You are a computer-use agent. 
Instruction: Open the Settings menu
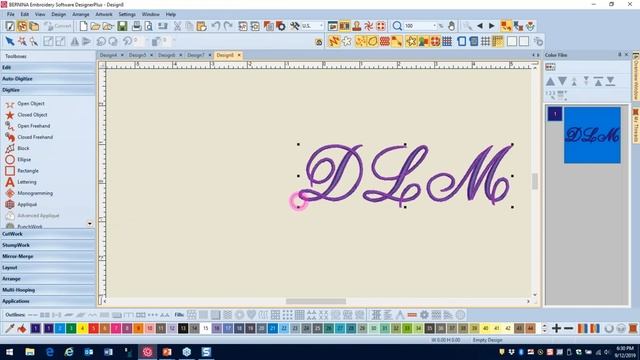(127, 14)
